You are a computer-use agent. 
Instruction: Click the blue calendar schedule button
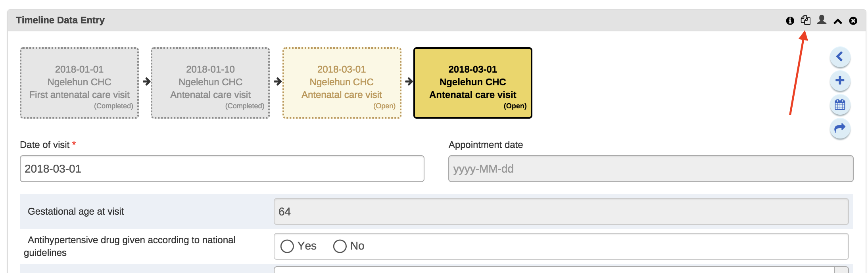click(840, 105)
